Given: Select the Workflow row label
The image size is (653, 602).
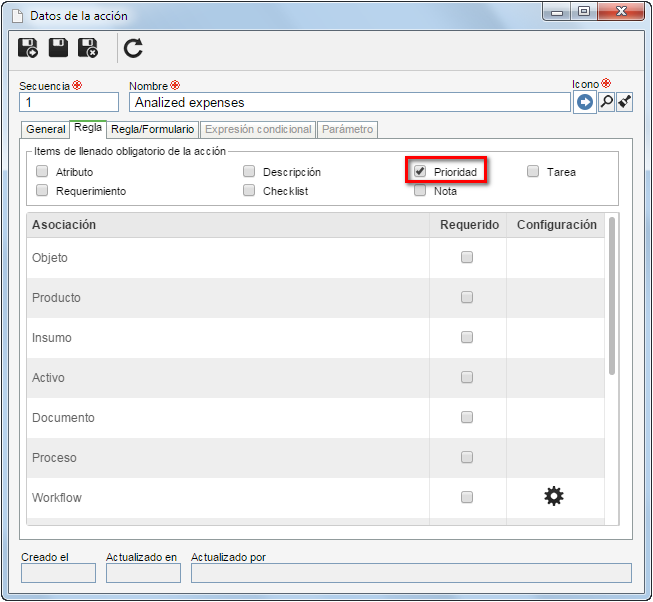Looking at the screenshot, I should click(57, 498).
